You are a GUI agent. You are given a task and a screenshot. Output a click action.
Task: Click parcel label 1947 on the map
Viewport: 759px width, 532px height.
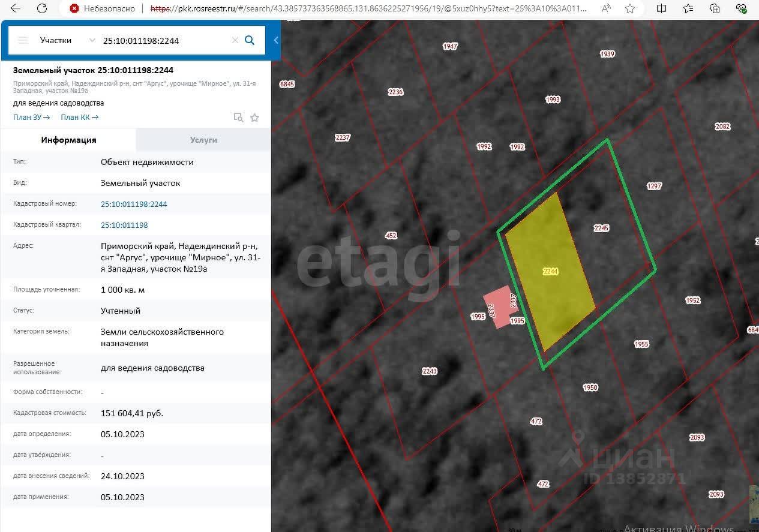point(450,46)
